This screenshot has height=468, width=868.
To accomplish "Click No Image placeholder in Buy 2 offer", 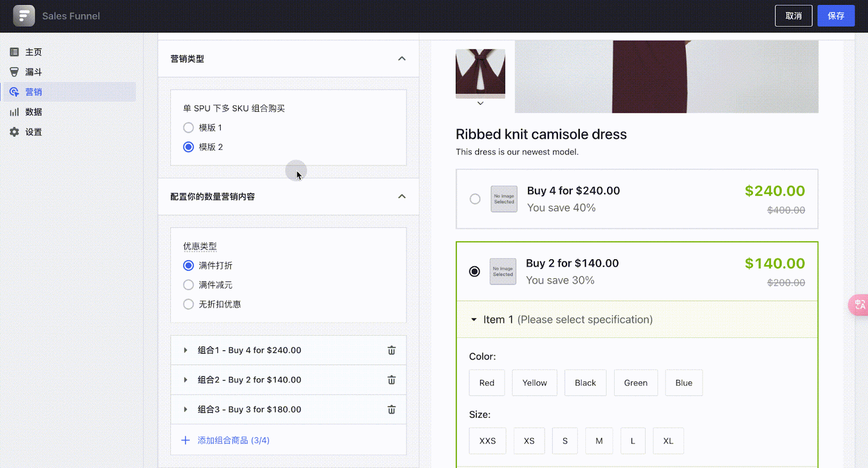I will click(503, 272).
